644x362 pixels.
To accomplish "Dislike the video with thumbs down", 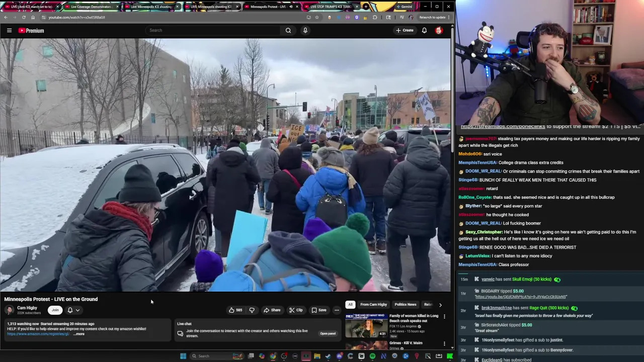I will pyautogui.click(x=252, y=310).
